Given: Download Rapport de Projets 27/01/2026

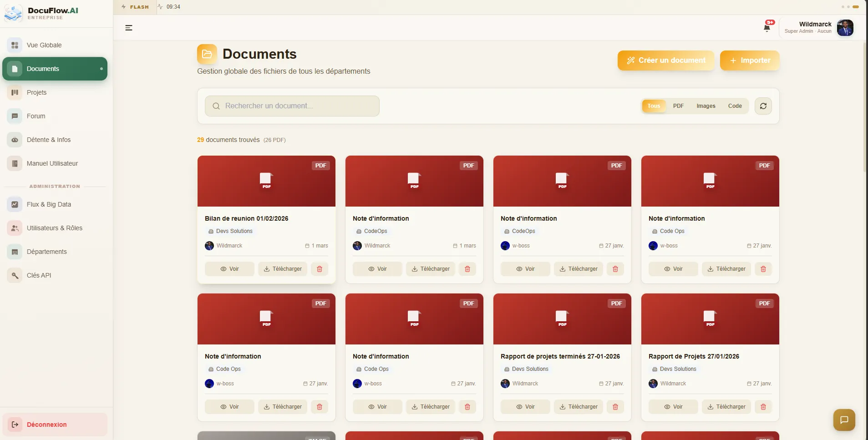Looking at the screenshot, I should tap(726, 407).
